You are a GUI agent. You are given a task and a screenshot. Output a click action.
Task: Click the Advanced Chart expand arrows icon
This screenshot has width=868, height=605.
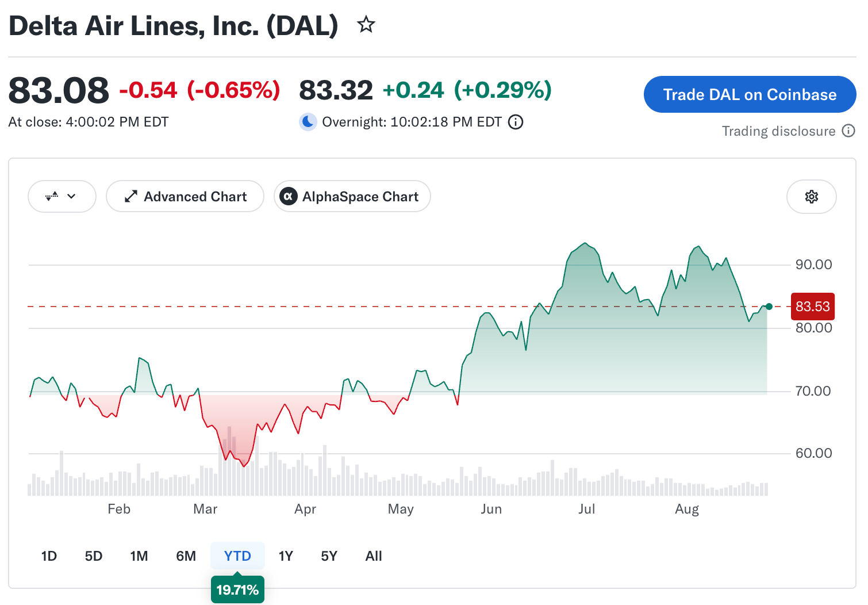tap(131, 197)
